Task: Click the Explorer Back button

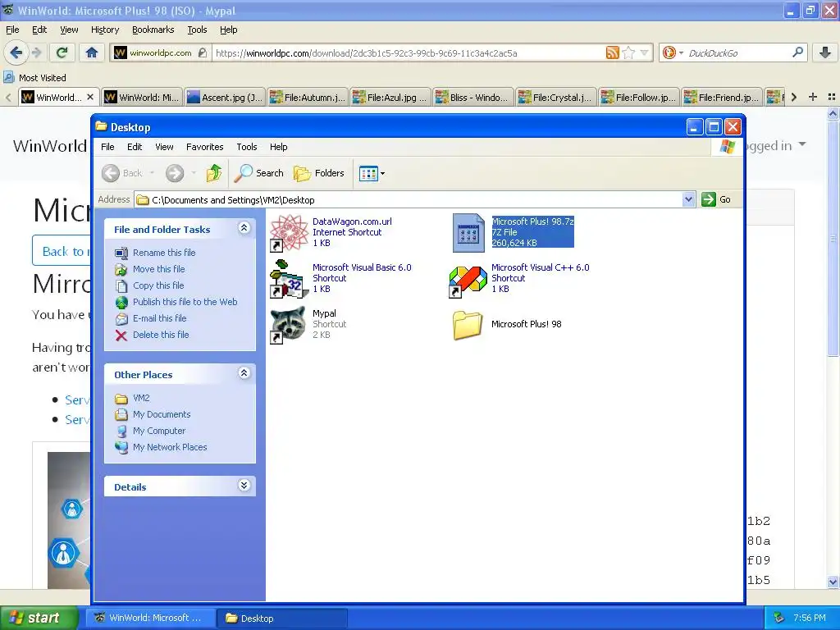Action: (x=122, y=173)
